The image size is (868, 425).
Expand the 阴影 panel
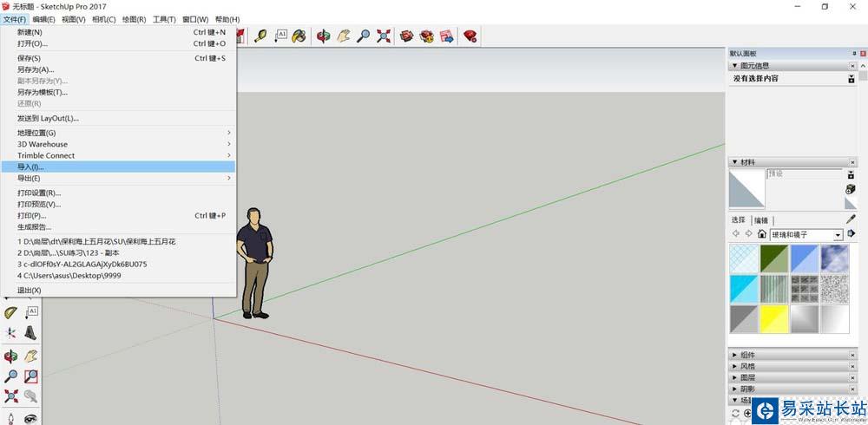pyautogui.click(x=734, y=389)
